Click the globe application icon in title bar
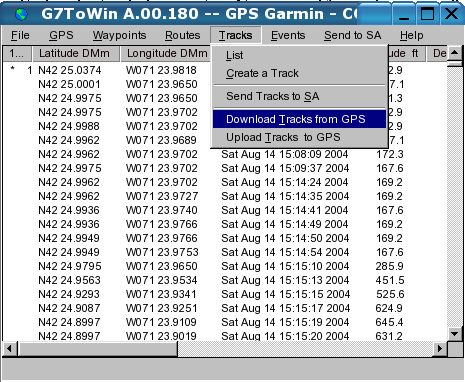 (x=21, y=14)
